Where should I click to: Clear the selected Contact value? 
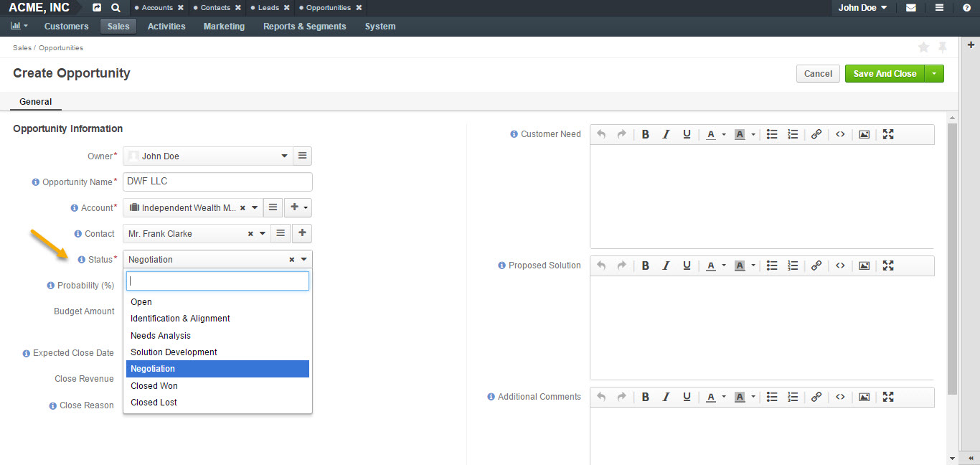[x=250, y=234]
